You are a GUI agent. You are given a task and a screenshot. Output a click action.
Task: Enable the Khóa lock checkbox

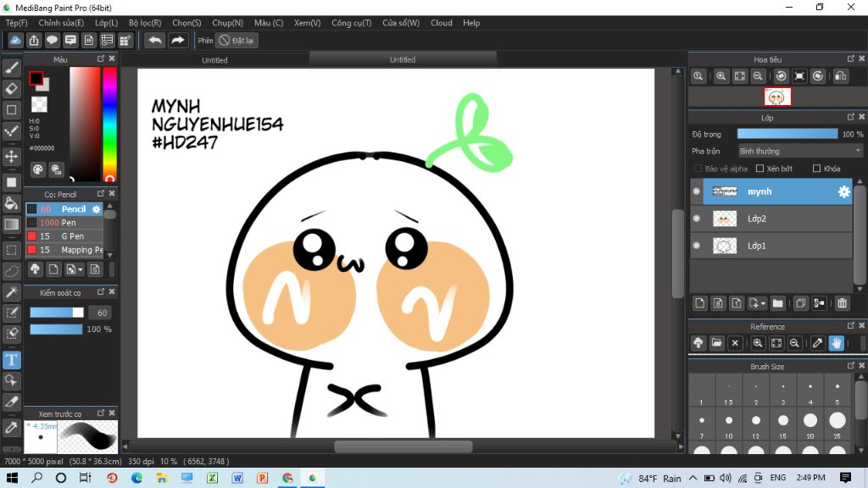pyautogui.click(x=816, y=169)
